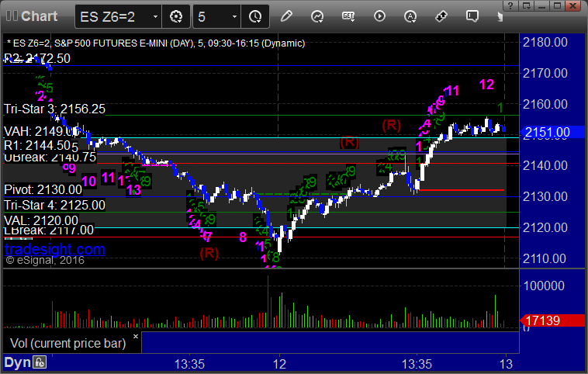Image resolution: width=588 pixels, height=374 pixels.
Task: Click the help question mark button
Action: [510, 5]
